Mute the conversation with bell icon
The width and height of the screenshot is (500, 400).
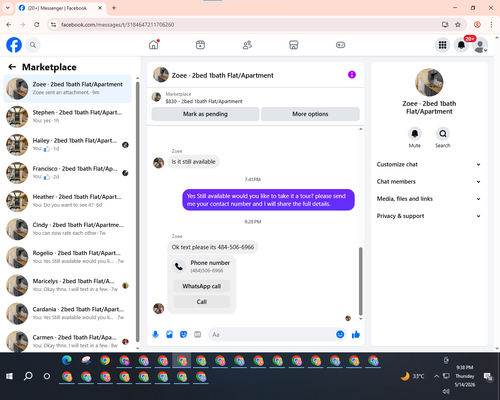pos(414,134)
